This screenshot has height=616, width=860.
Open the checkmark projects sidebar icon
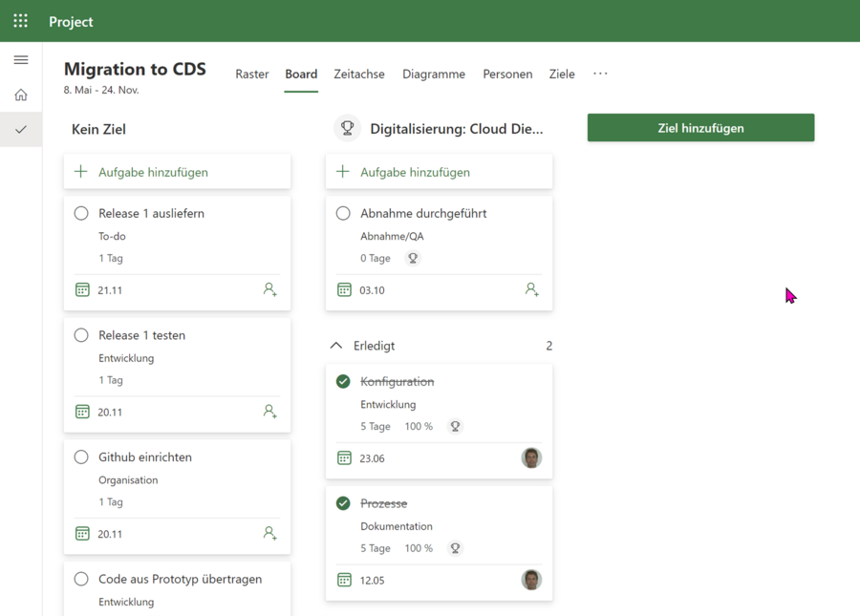[21, 130]
